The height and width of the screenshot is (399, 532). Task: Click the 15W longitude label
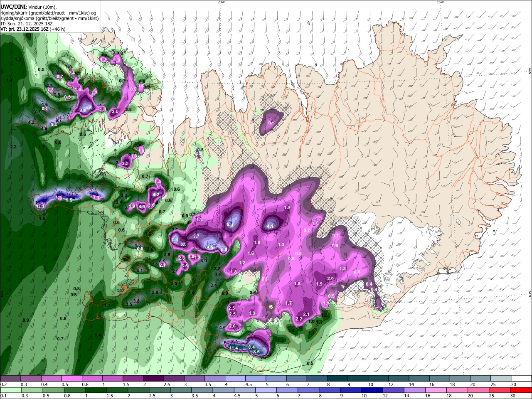[440, 2]
